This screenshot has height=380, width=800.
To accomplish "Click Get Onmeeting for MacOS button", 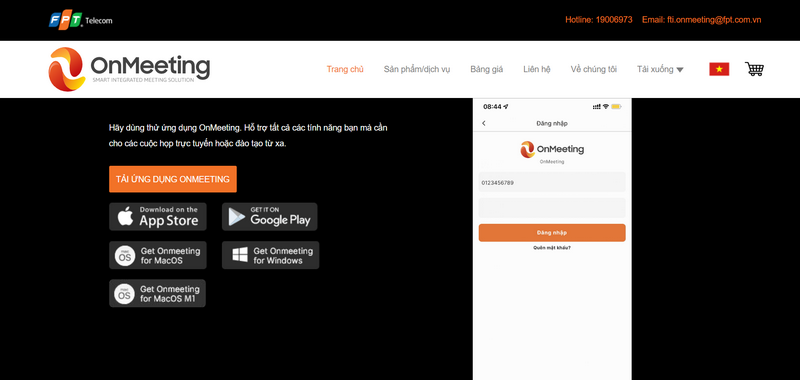I will pyautogui.click(x=158, y=255).
